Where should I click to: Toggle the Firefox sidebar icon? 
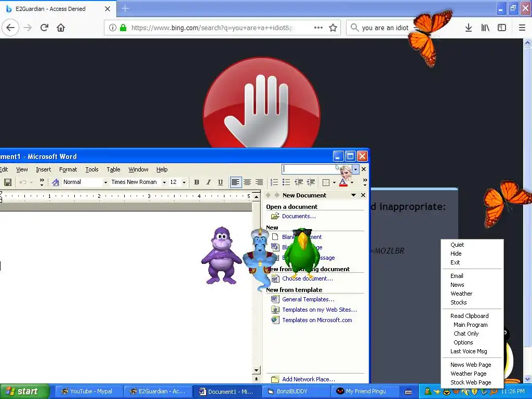tap(502, 28)
